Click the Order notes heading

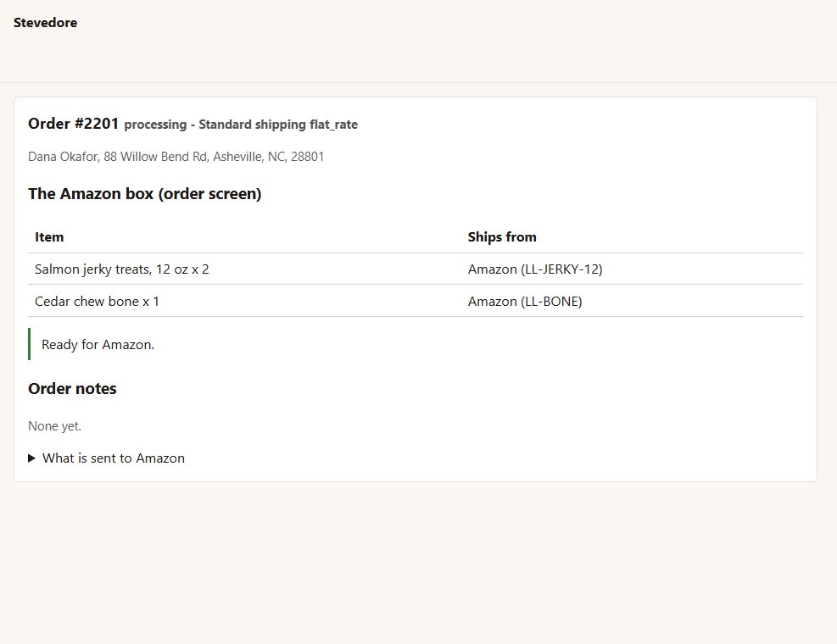(72, 388)
